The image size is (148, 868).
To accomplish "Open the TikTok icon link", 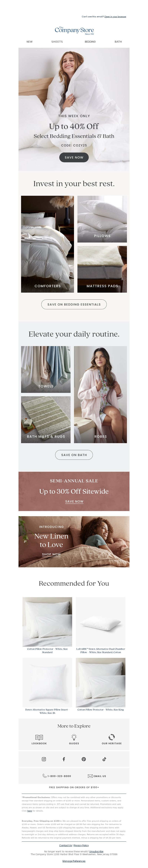I will coord(104,759).
